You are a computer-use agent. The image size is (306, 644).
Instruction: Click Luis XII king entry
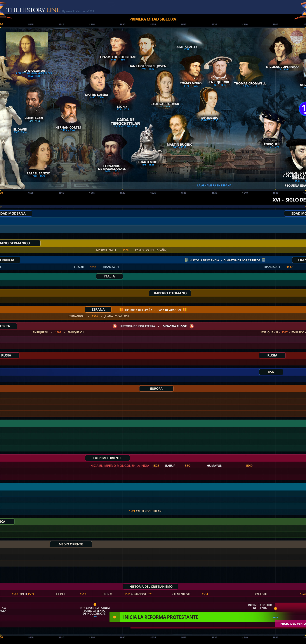click(x=79, y=267)
